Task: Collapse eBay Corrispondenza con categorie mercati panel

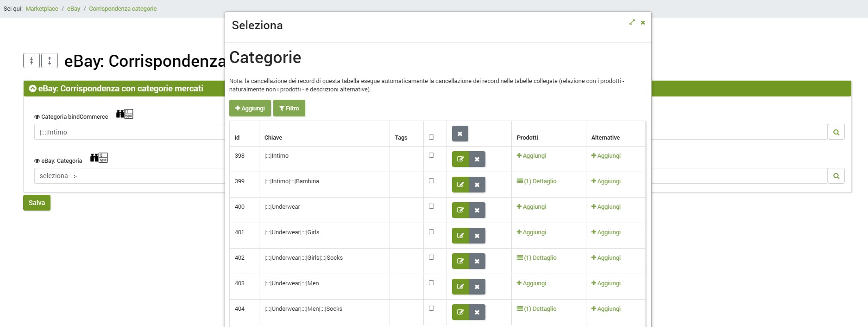Action: point(33,89)
